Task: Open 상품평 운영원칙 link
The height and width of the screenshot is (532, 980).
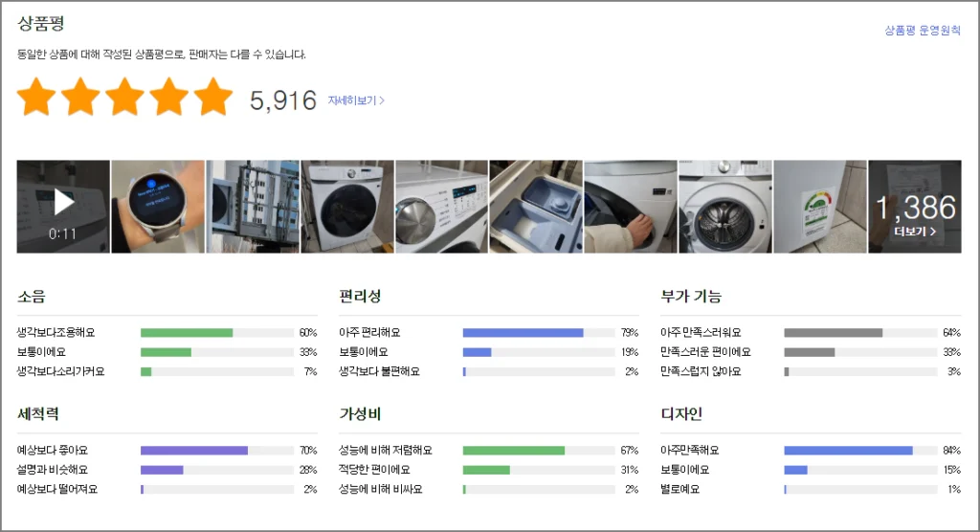Action: pos(923,31)
